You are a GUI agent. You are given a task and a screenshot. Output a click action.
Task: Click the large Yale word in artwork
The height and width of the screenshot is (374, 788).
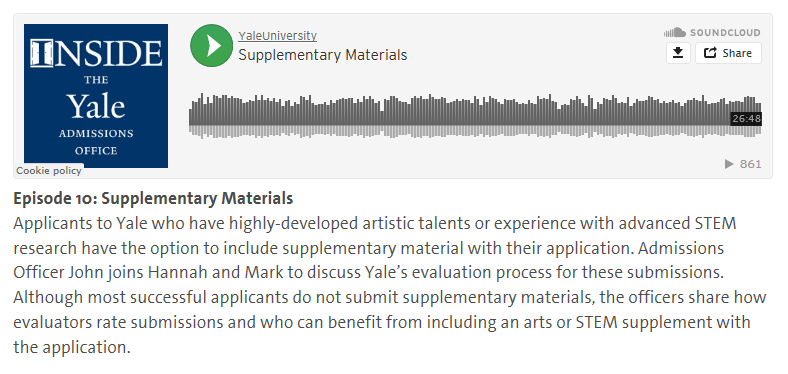click(x=96, y=107)
